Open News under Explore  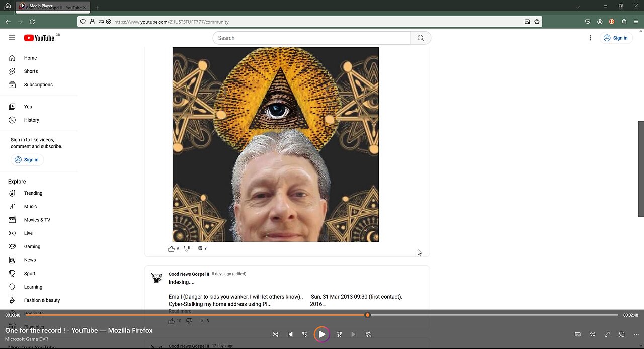30,260
